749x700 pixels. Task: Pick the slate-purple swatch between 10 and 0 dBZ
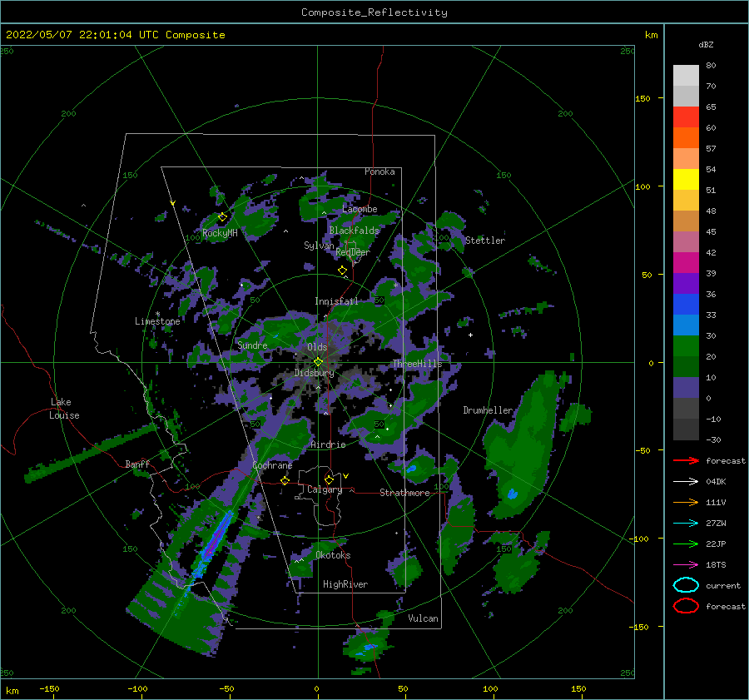[686, 388]
